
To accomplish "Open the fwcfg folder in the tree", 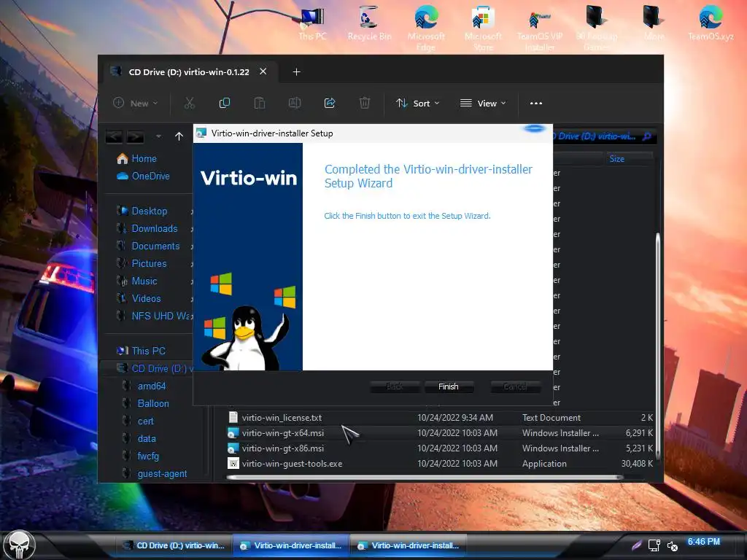I will (147, 456).
